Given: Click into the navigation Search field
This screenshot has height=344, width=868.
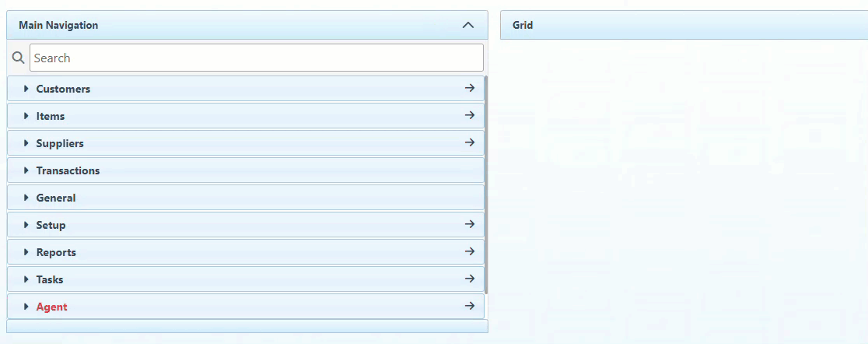Looking at the screenshot, I should (256, 58).
